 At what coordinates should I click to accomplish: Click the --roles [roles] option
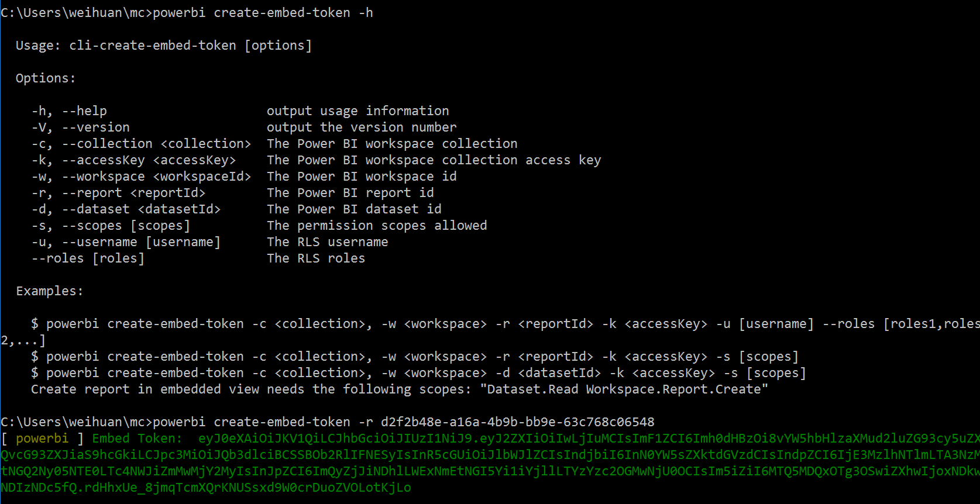(x=88, y=258)
